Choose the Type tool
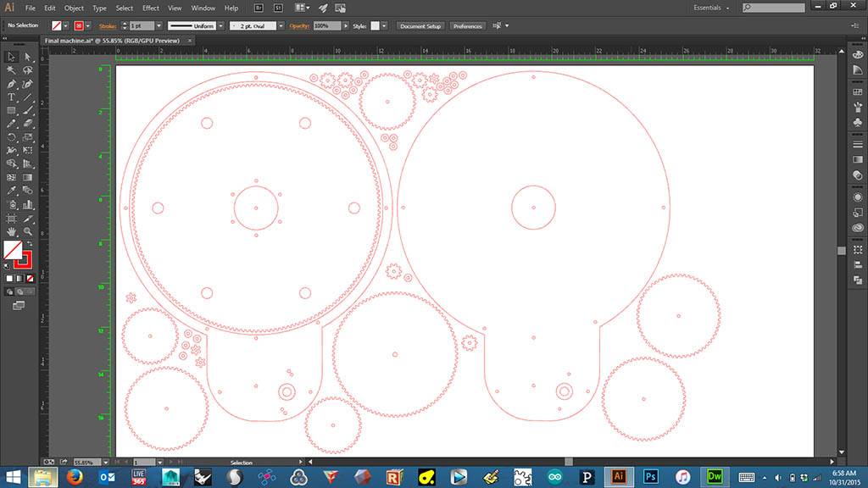The width and height of the screenshot is (868, 488). 12,97
